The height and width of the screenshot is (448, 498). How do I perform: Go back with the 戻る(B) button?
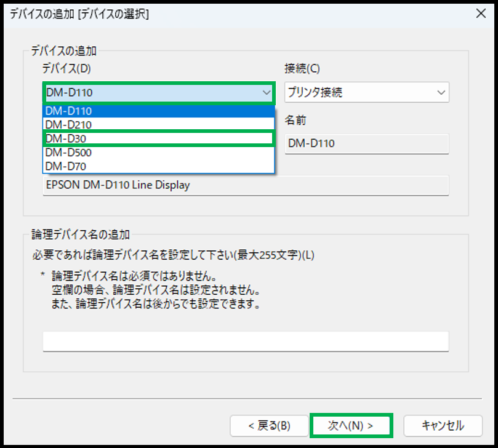[269, 425]
